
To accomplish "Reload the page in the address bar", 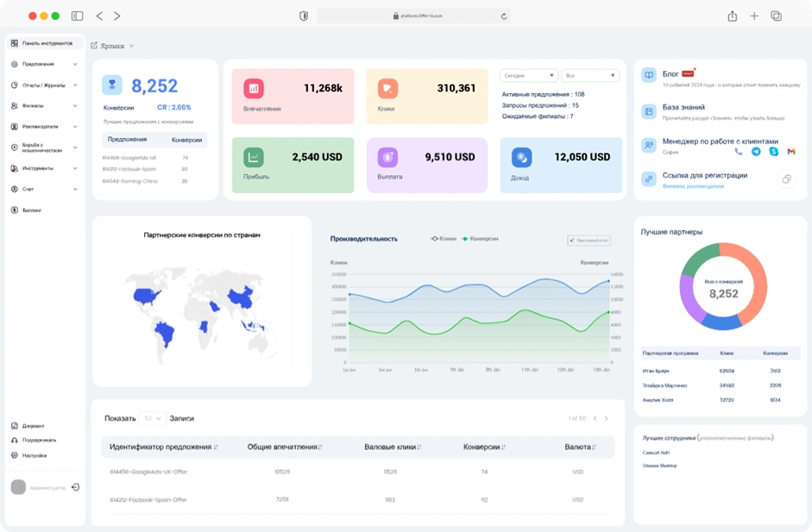I will pos(504,16).
